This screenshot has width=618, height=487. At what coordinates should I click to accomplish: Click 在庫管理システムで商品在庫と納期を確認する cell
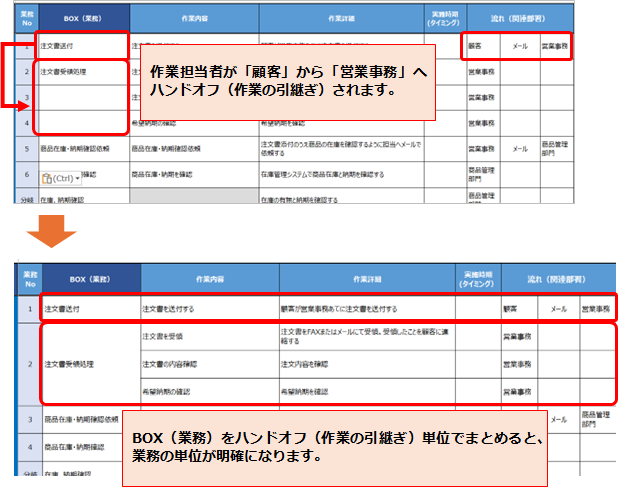(x=341, y=175)
